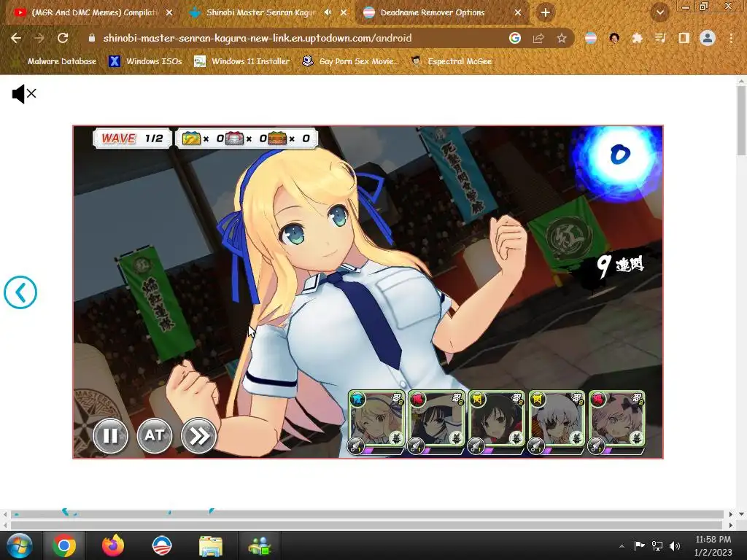Close the MGR And DMC Memes tab
Image resolution: width=747 pixels, height=560 pixels.
[169, 12]
